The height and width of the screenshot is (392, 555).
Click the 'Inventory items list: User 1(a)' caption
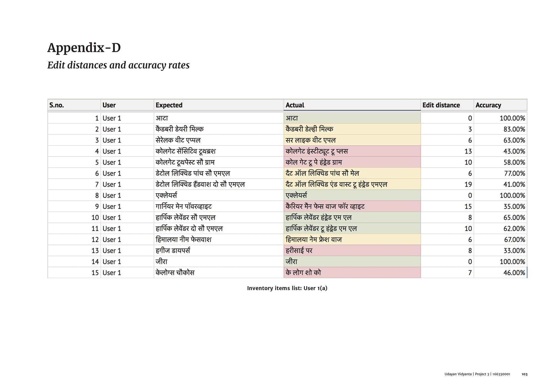287,288
